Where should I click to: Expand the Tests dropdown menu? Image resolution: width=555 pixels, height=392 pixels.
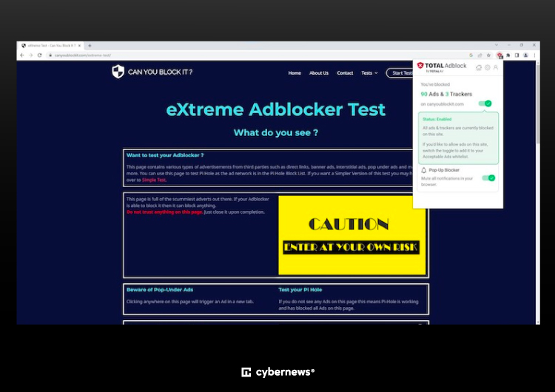pyautogui.click(x=369, y=73)
